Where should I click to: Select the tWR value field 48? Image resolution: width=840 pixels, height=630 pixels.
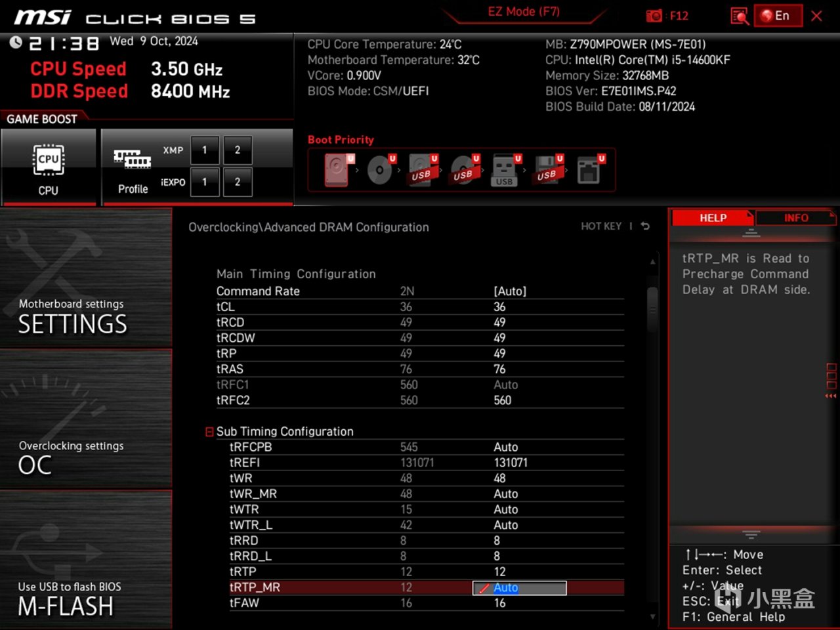coord(499,478)
